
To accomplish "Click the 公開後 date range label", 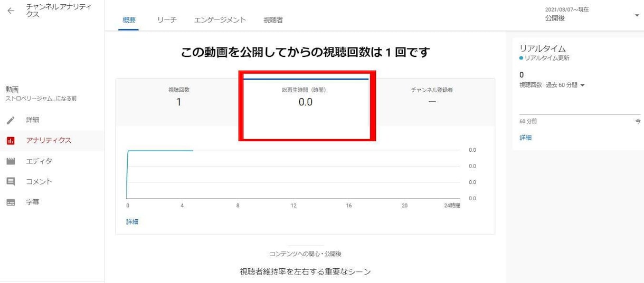I will (x=555, y=18).
